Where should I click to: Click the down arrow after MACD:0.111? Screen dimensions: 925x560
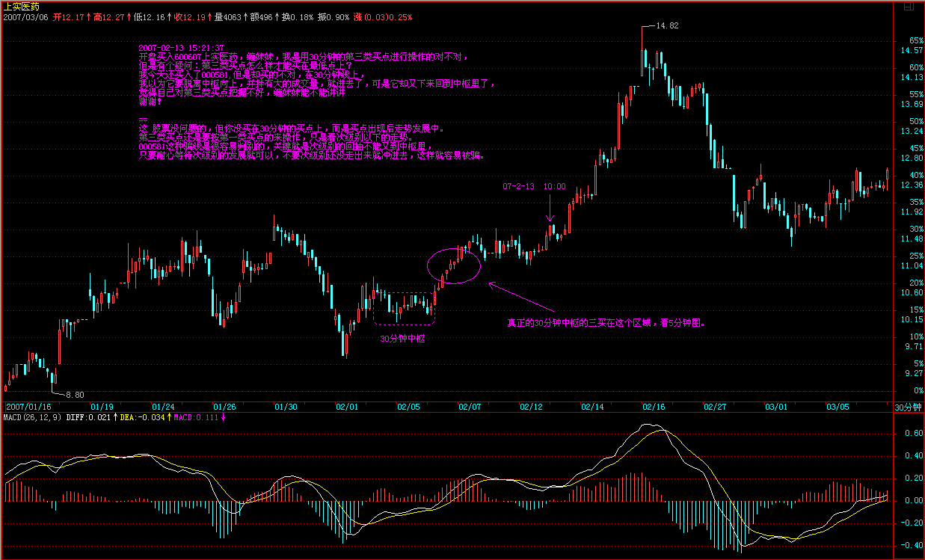(x=223, y=417)
